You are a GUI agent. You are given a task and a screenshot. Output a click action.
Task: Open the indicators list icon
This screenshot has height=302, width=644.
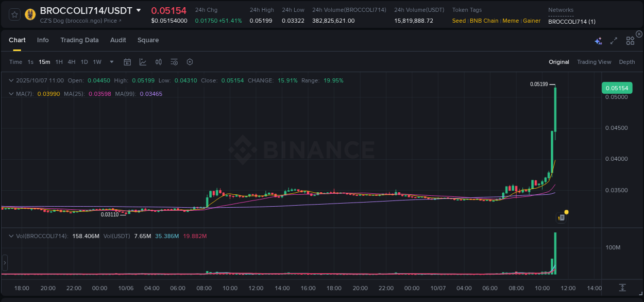click(x=174, y=62)
